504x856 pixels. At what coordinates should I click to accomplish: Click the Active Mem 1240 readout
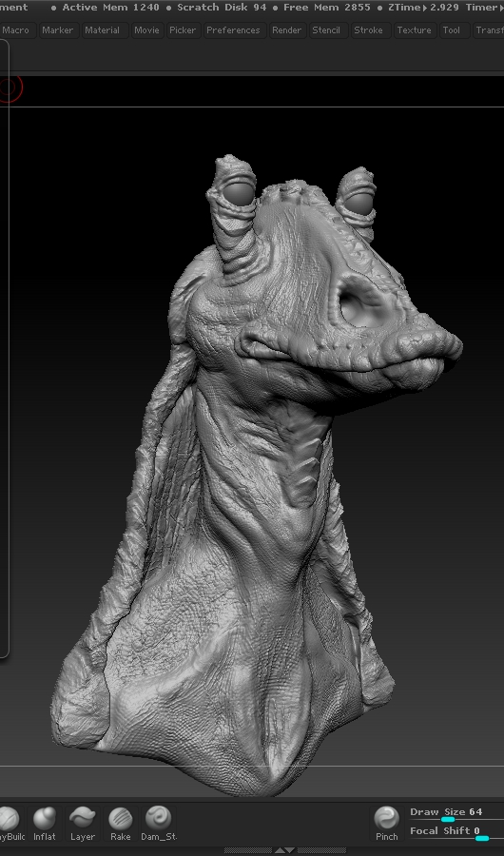coord(111,8)
